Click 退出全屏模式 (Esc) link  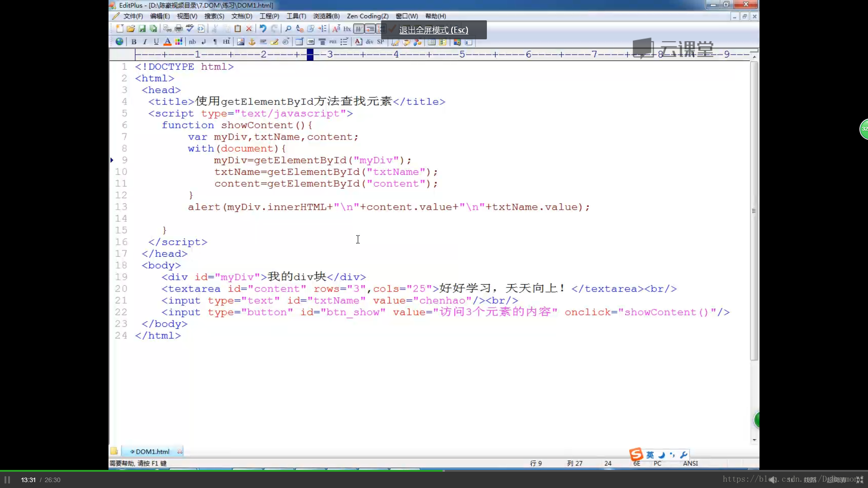(x=434, y=30)
